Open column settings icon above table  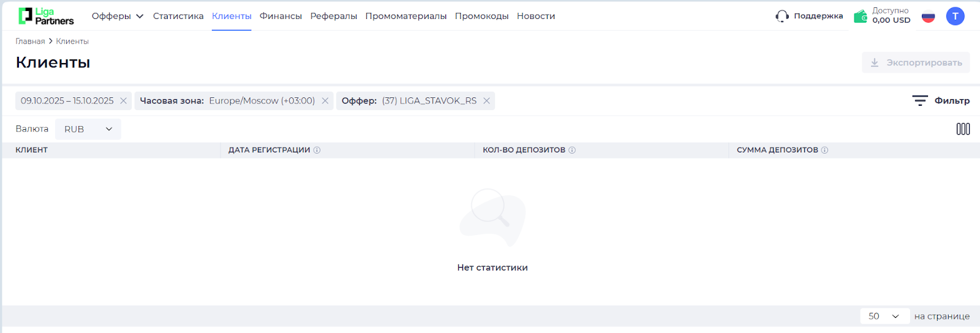[x=963, y=129]
